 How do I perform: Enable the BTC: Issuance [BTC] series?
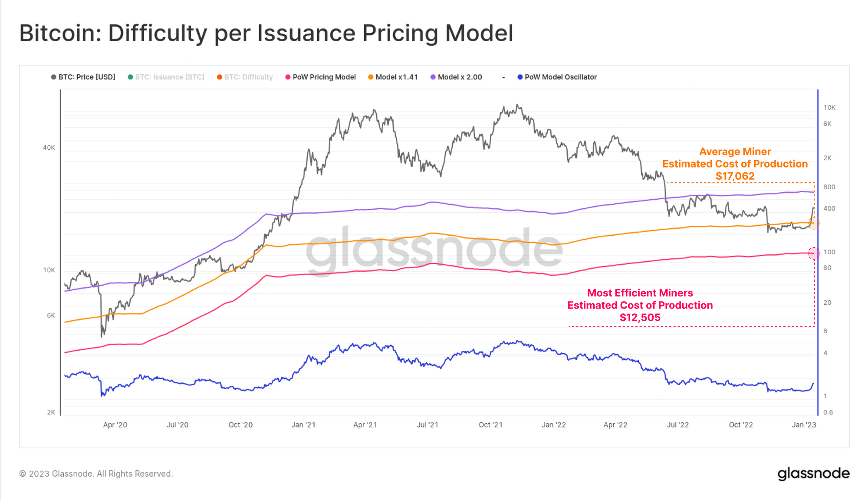pos(166,77)
